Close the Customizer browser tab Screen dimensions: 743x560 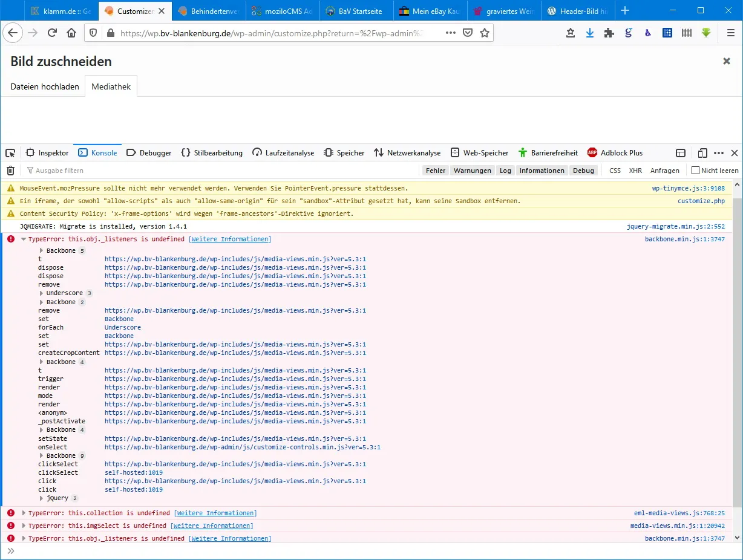pos(162,11)
